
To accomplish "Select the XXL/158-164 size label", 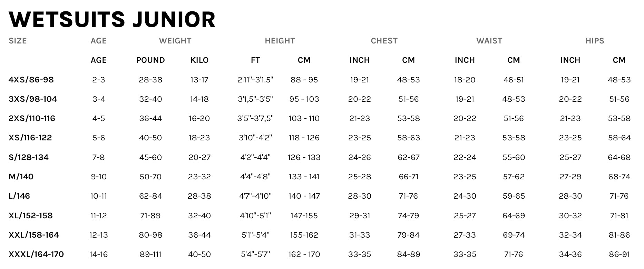I will coord(34,235).
